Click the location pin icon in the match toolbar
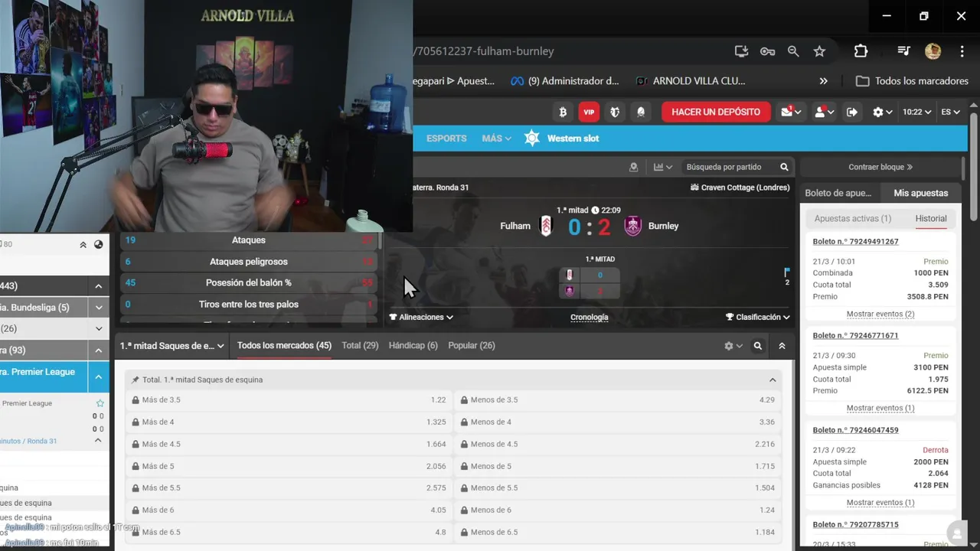980x551 pixels. tap(633, 167)
